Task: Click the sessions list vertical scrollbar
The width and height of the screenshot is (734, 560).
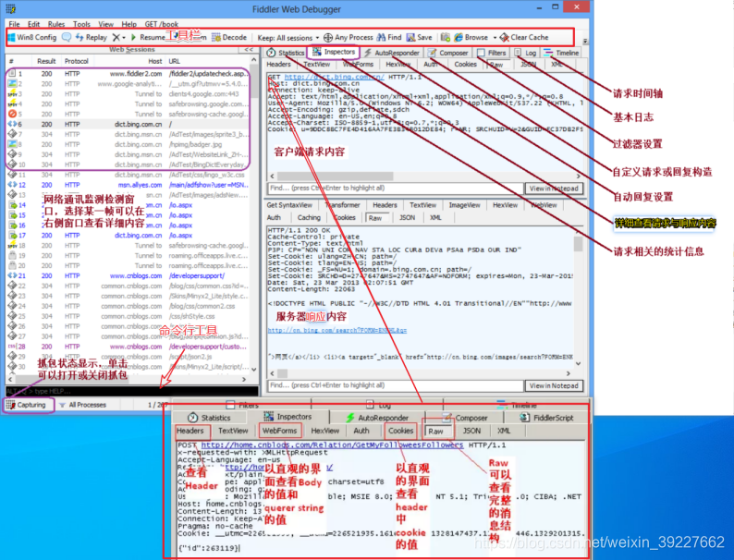Action: [254, 215]
